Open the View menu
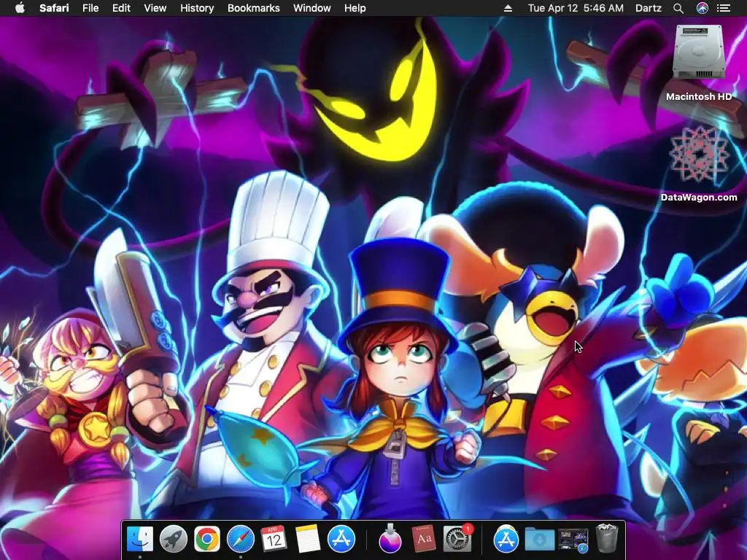Screen dimensions: 747x560 click(155, 8)
